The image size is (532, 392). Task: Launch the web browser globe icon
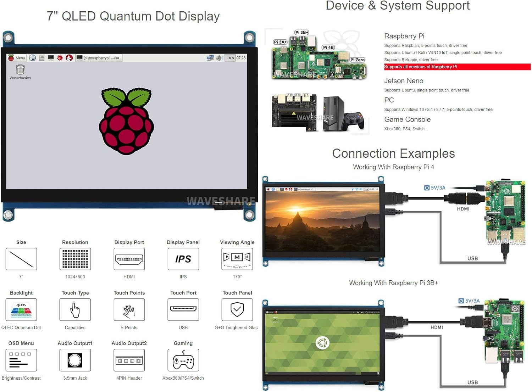pos(33,58)
